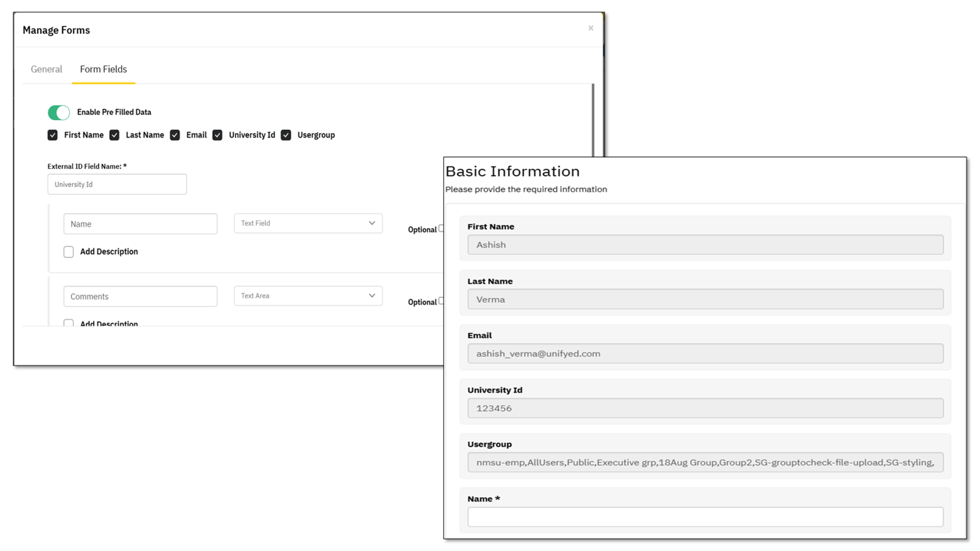The width and height of the screenshot is (980, 551).
Task: Disable the Enable Pre Filled Data toggle
Action: coord(59,112)
